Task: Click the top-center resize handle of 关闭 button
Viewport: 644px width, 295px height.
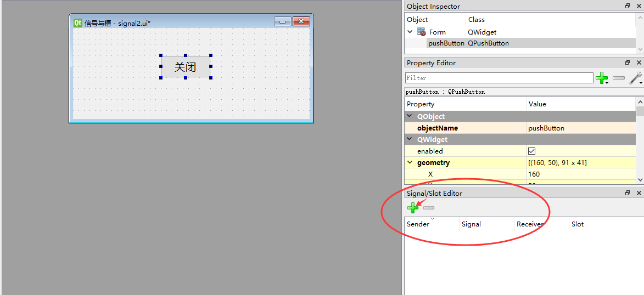Action: tap(186, 55)
